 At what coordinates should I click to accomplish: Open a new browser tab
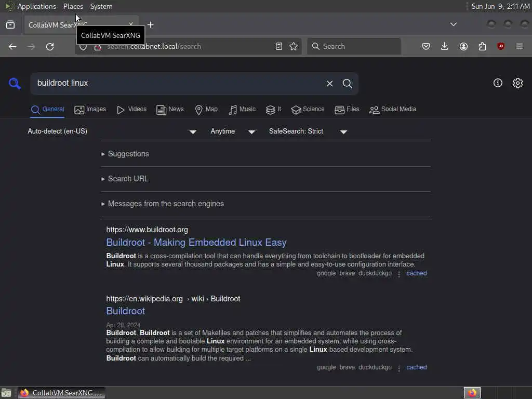coord(151,25)
